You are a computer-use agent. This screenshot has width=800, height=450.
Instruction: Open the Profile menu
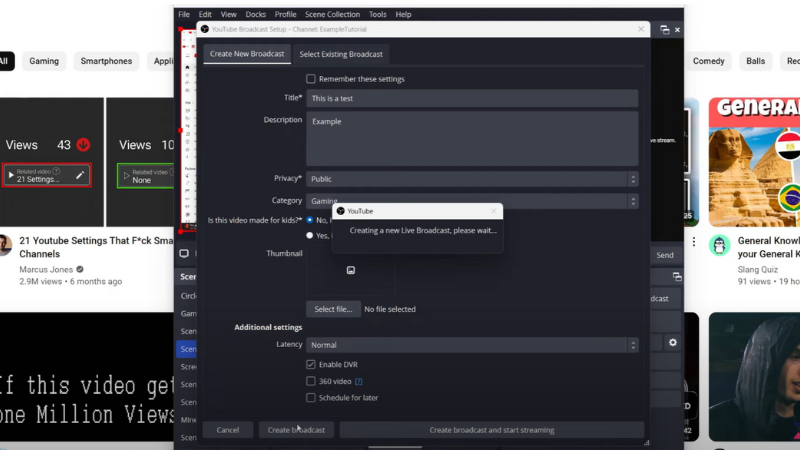pos(285,14)
